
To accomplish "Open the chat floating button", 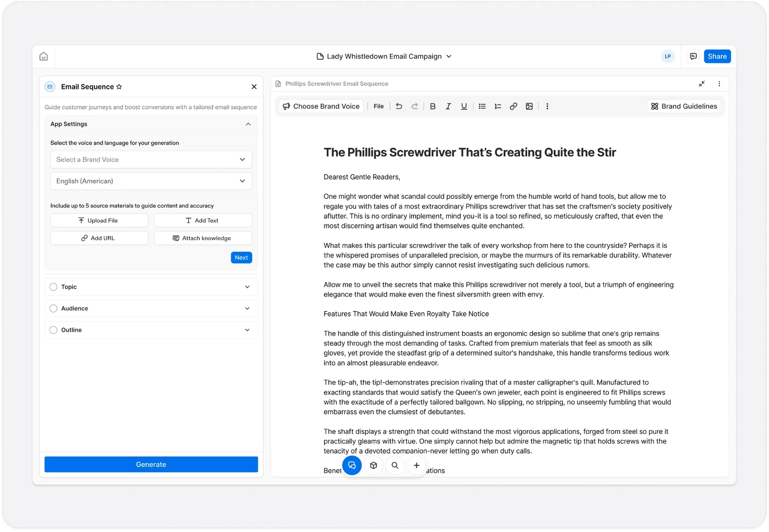I will click(x=352, y=465).
